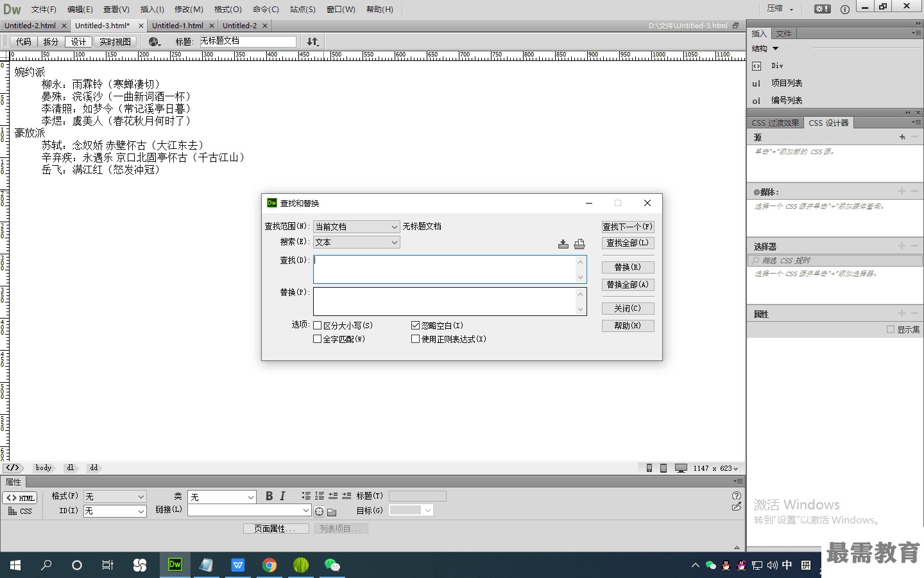Click the Italic formatting icon in Properties
Screen dimensions: 924x578
pos(282,496)
